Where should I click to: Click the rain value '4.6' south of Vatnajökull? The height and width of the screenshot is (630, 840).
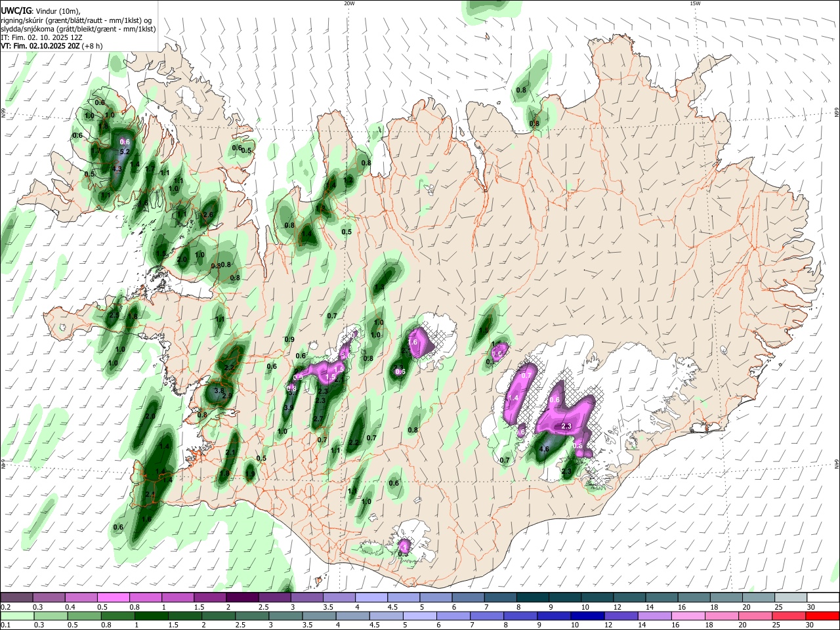(x=544, y=450)
